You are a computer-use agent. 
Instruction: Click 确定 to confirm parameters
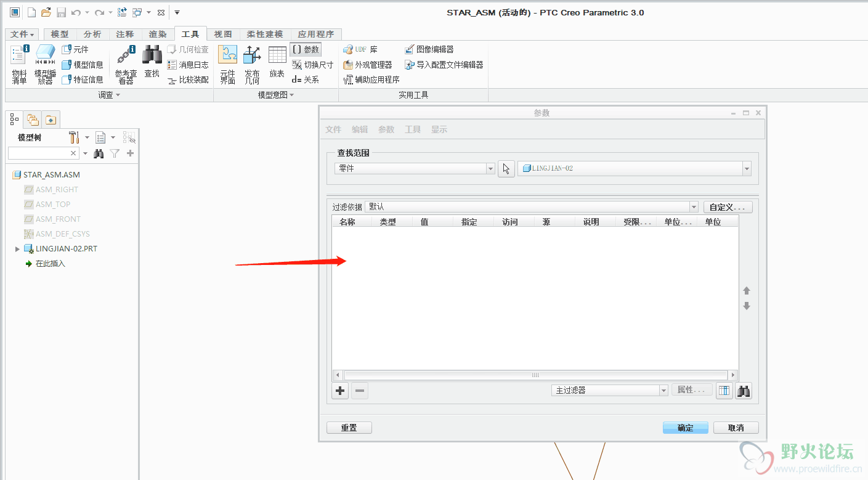pos(685,428)
